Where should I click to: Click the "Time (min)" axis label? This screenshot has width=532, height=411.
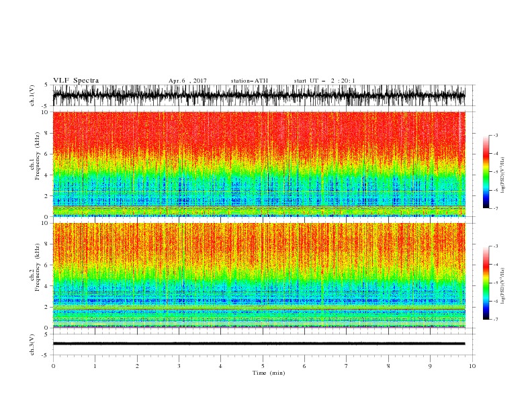(x=269, y=373)
